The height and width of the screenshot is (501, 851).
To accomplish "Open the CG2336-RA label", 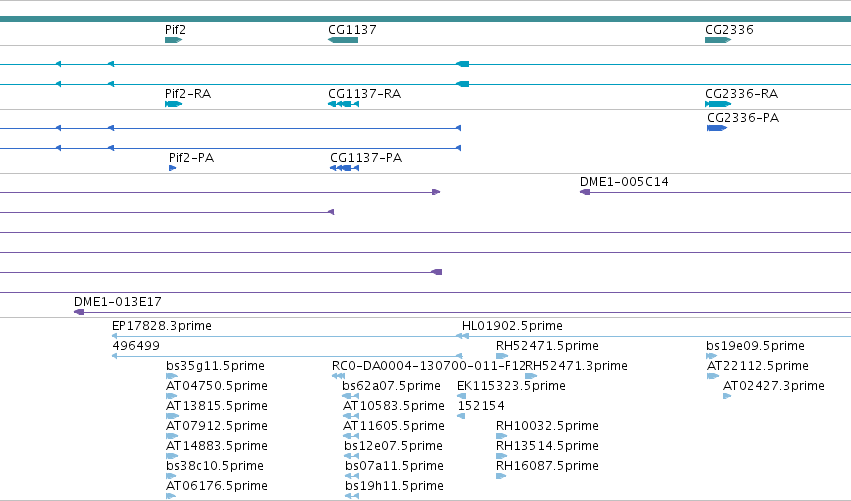I will tap(741, 94).
